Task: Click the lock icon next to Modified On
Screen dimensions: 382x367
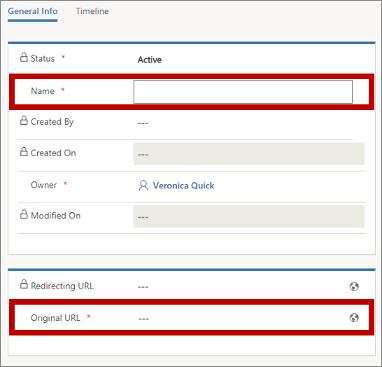Action: click(x=23, y=214)
